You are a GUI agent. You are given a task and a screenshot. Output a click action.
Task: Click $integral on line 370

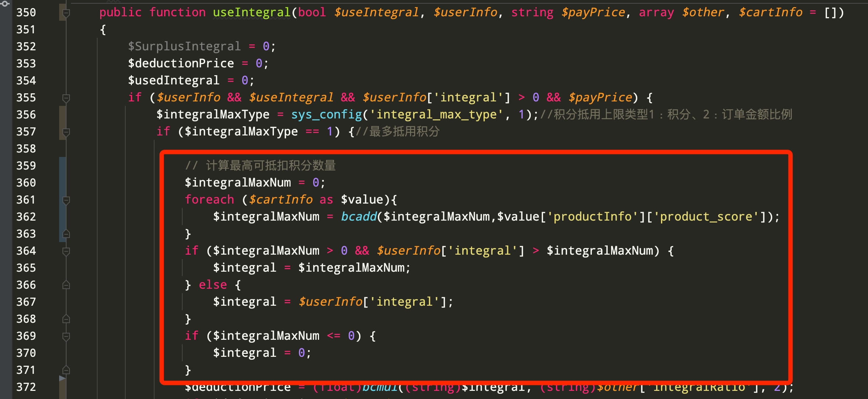[245, 353]
